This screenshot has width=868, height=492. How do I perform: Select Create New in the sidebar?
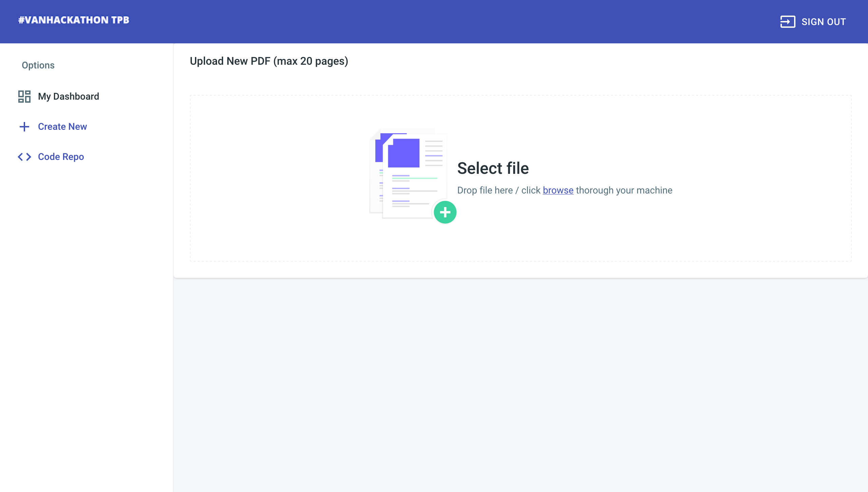click(62, 127)
